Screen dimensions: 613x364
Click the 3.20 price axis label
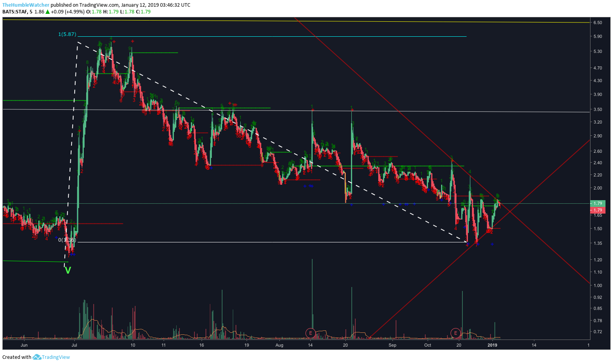click(598, 122)
